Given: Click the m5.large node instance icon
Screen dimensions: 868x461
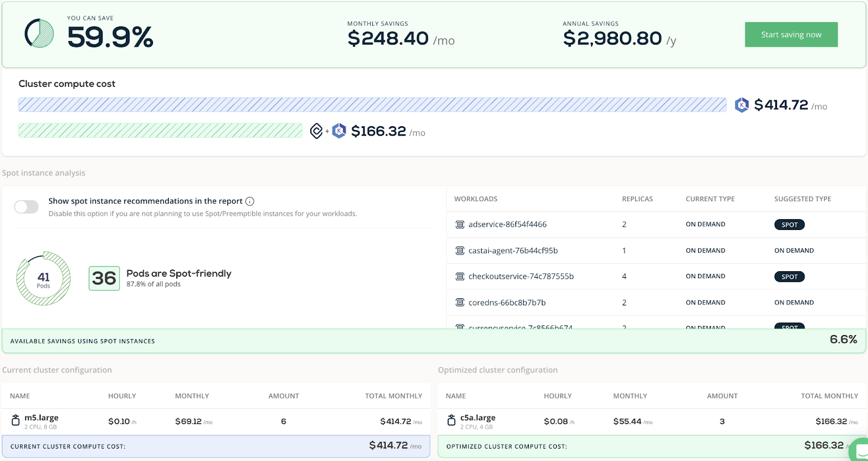Looking at the screenshot, I should [16, 420].
